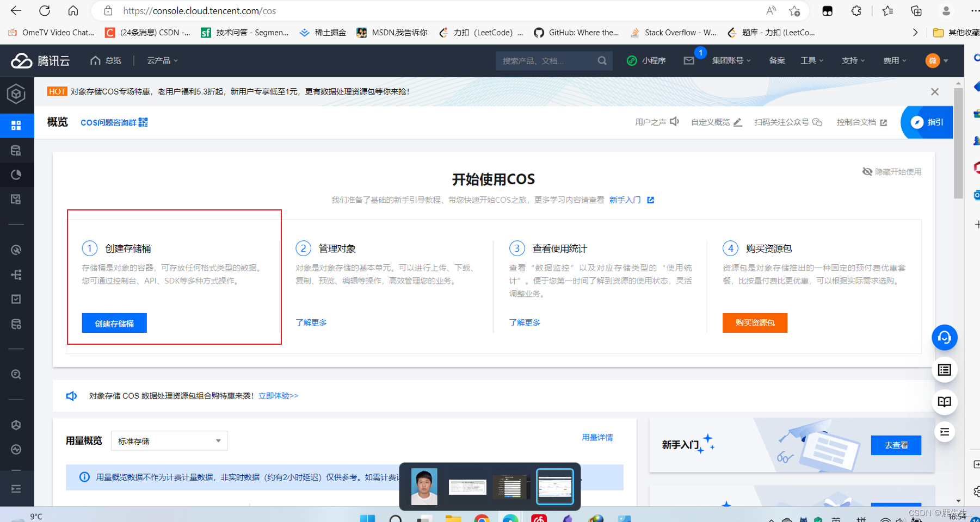Viewport: 980px width, 522px height.
Task: Click the browser refresh button
Action: click(x=45, y=11)
